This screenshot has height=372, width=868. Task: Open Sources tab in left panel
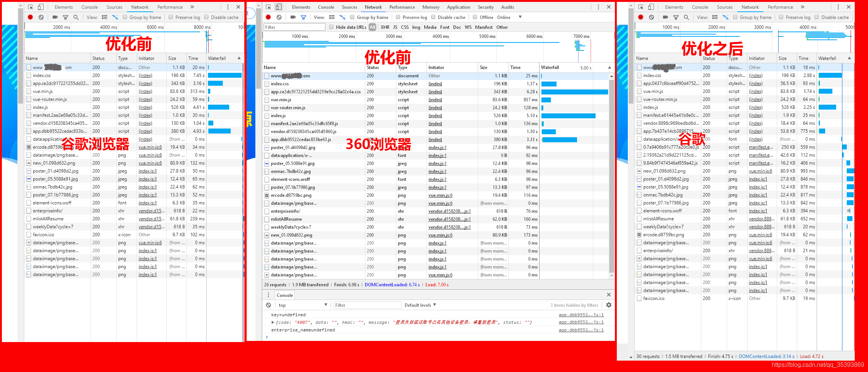[x=114, y=7]
